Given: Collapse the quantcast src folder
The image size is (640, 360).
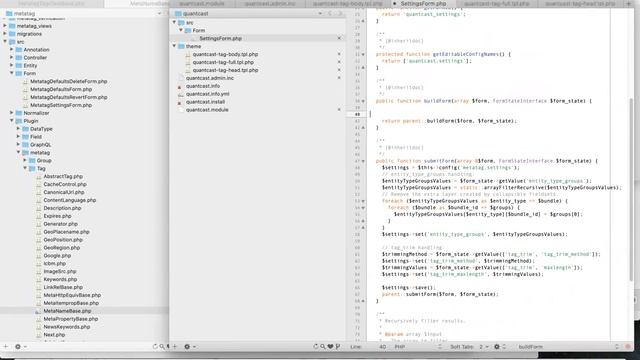Looking at the screenshot, I should [174, 22].
